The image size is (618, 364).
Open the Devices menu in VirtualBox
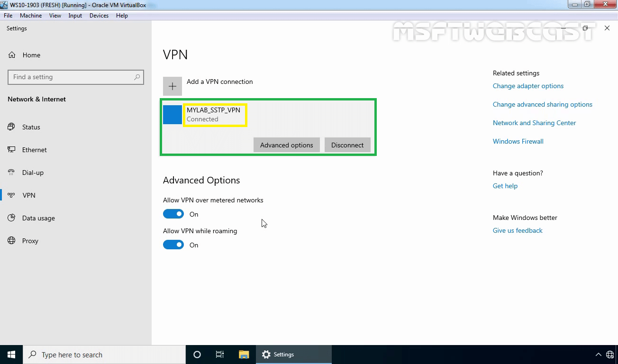(x=99, y=16)
